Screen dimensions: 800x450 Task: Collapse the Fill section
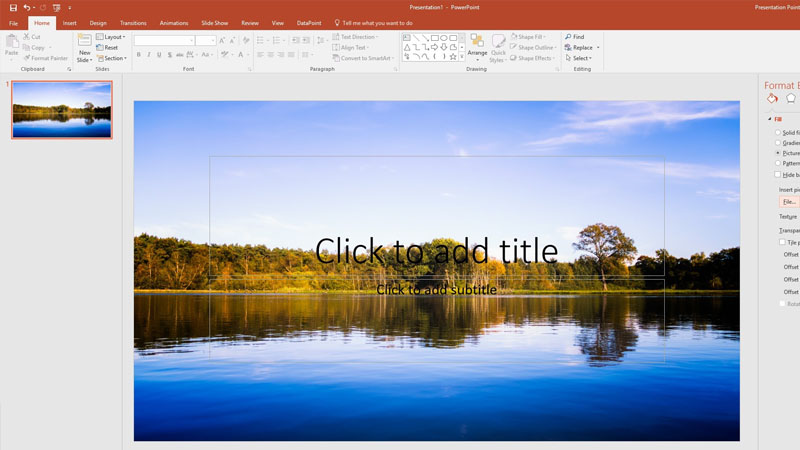(770, 119)
